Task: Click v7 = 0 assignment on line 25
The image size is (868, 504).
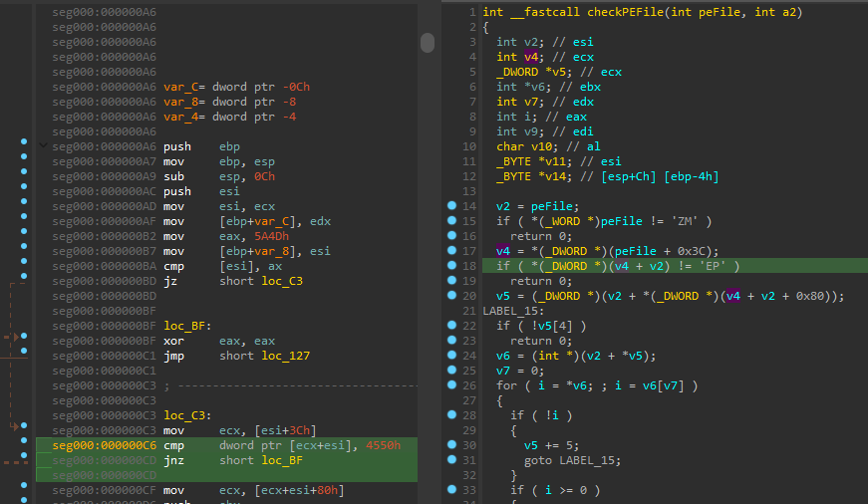Action: tap(520, 371)
